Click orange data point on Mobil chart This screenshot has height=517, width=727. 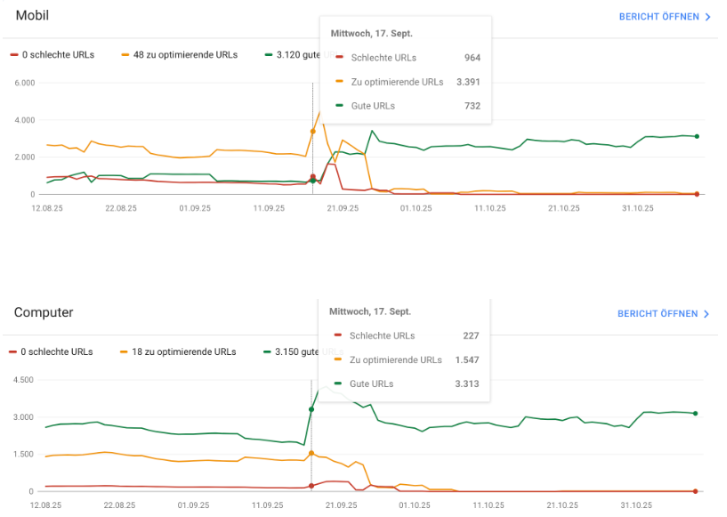[x=312, y=131]
